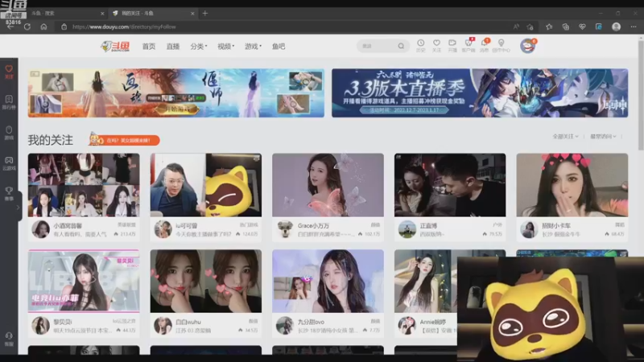Open browser settings and more menu

coord(634,27)
